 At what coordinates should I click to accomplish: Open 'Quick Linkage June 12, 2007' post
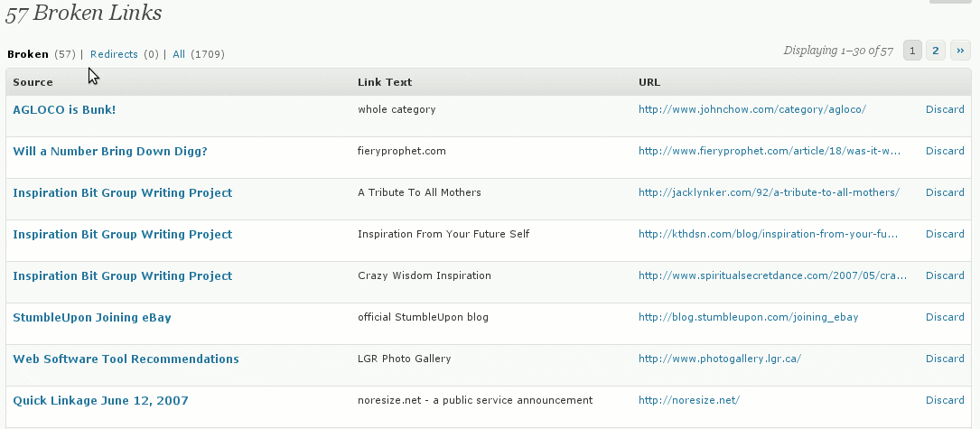coord(100,400)
